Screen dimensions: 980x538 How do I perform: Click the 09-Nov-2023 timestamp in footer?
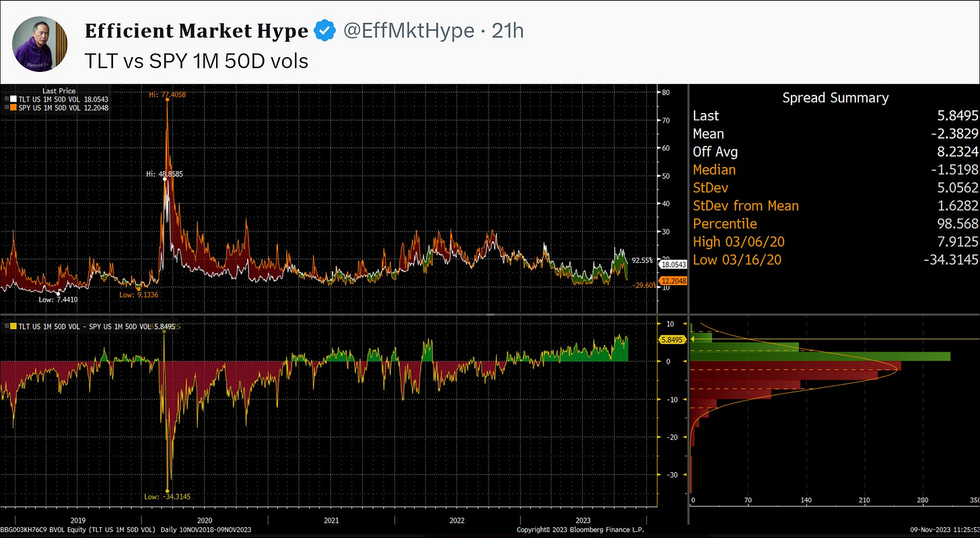pyautogui.click(x=945, y=531)
